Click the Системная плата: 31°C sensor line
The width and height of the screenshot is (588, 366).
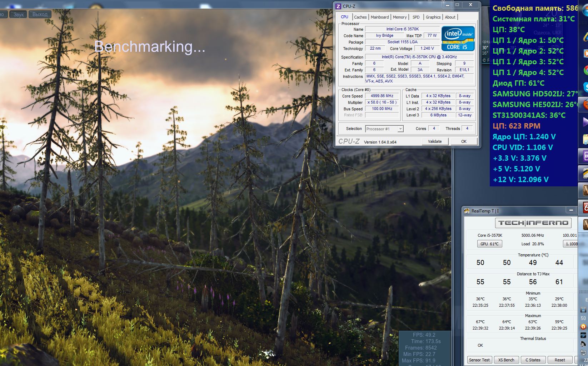[534, 19]
